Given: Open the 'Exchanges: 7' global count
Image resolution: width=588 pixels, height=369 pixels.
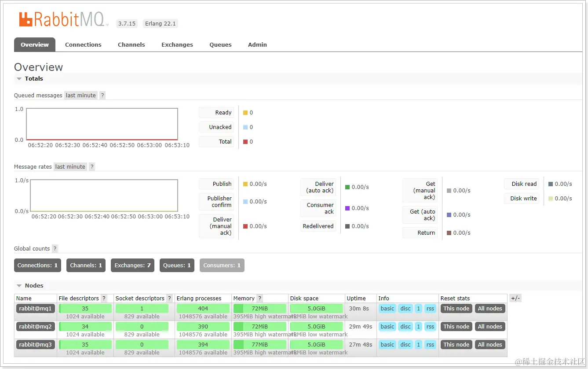Looking at the screenshot, I should 133,265.
